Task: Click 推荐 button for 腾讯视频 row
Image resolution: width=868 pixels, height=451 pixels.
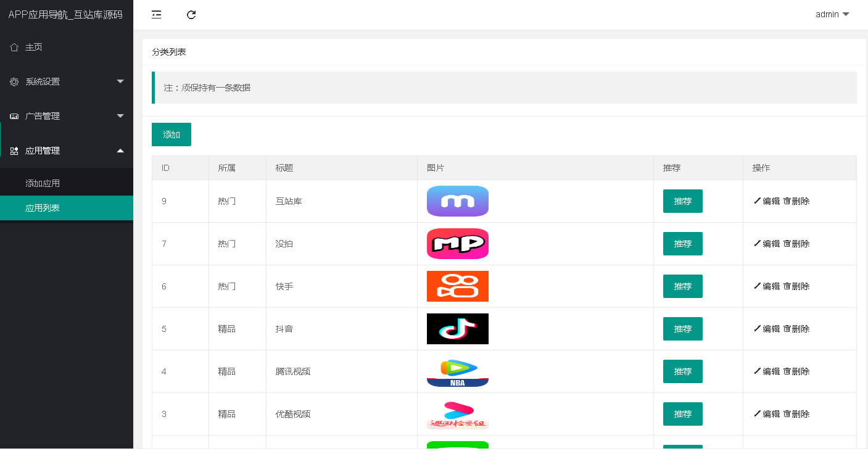Action: (x=683, y=371)
